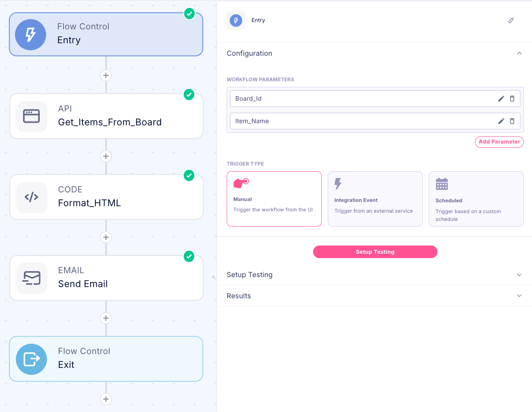Viewport: 532px width, 412px height.
Task: Rename the Entry step using pencil icon
Action: (511, 20)
